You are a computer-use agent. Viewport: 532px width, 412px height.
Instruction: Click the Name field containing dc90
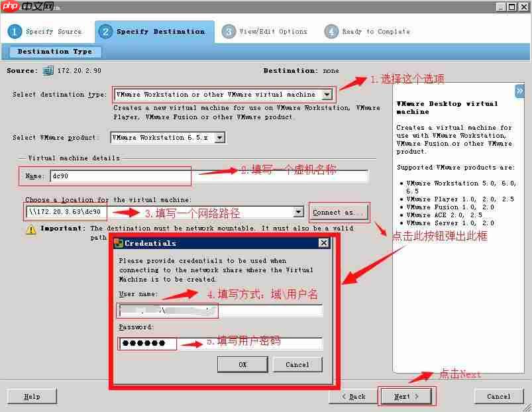point(119,176)
